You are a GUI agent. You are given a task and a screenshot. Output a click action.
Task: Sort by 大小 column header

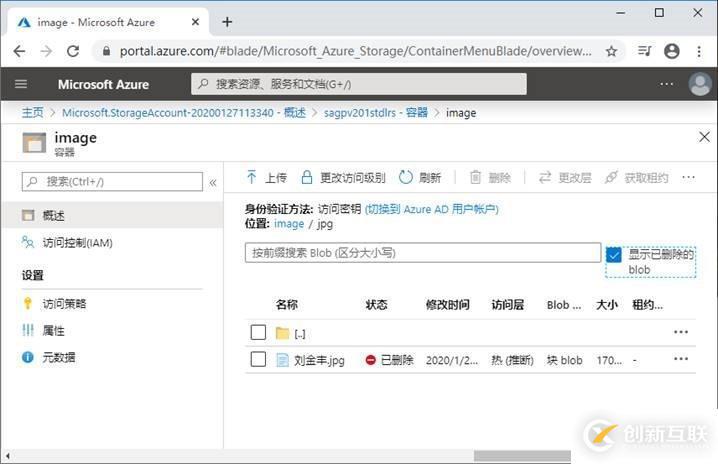607,305
